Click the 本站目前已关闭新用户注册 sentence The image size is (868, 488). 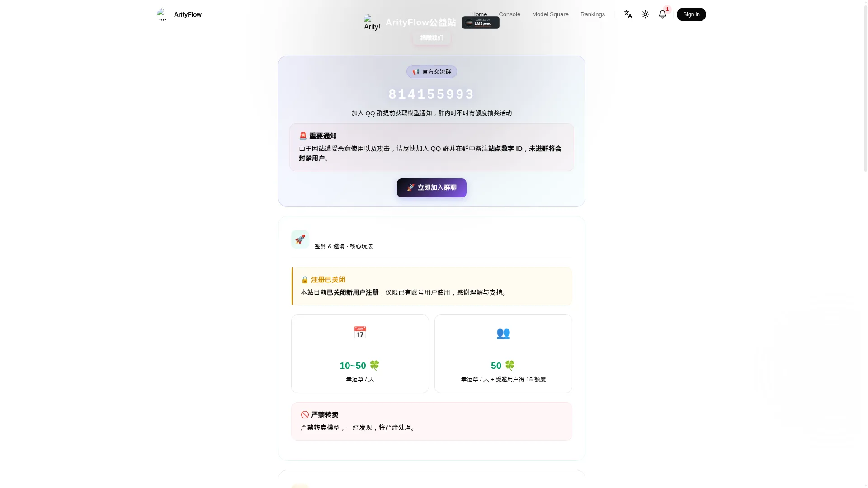click(405, 292)
